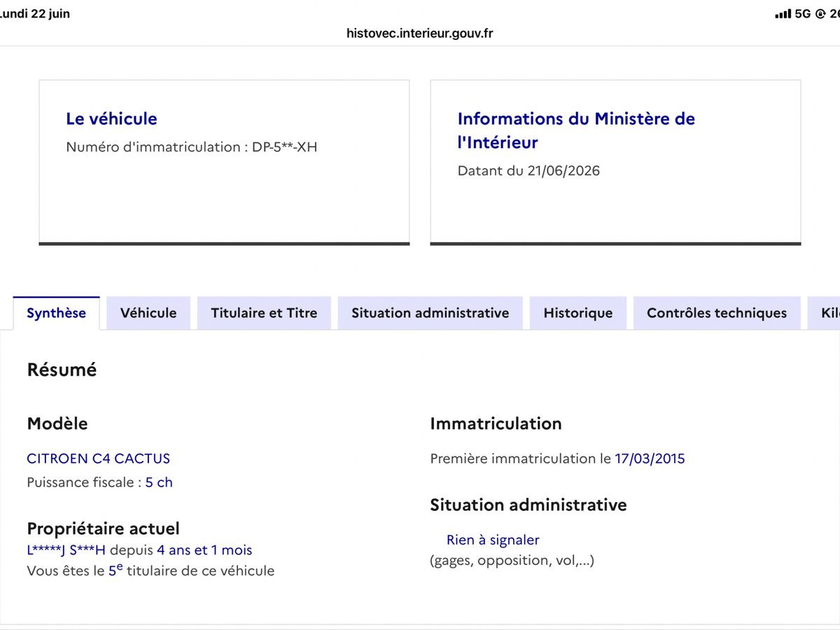
Task: Open the Historique tab
Action: click(x=577, y=313)
